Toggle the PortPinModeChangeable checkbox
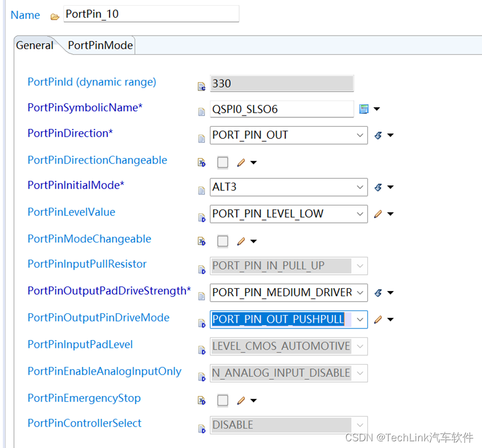This screenshot has height=448, width=482. pos(222,241)
